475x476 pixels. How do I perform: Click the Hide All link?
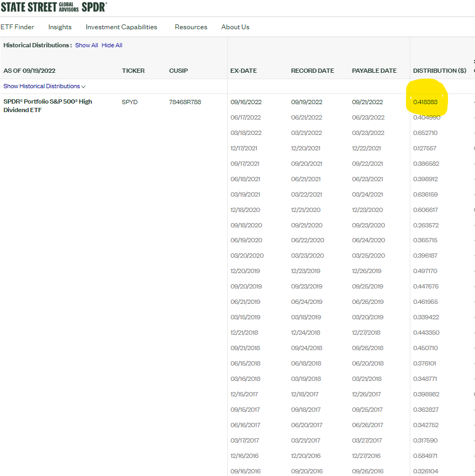[x=112, y=45]
